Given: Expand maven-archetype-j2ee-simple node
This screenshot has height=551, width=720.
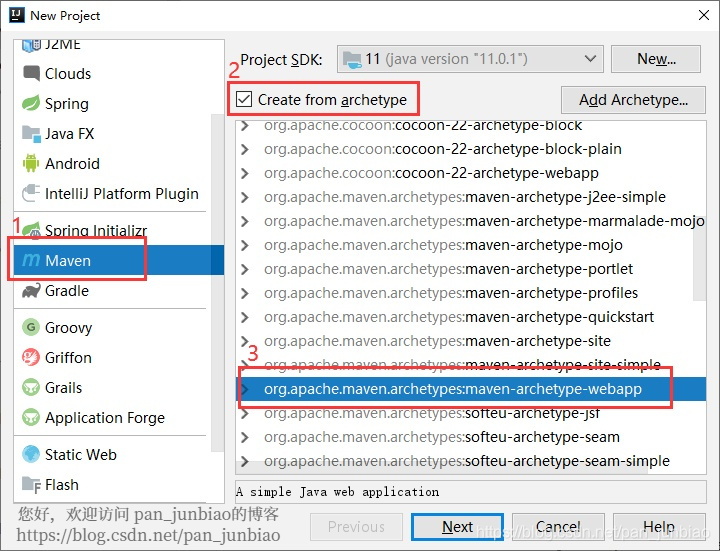Looking at the screenshot, I should (x=245, y=197).
